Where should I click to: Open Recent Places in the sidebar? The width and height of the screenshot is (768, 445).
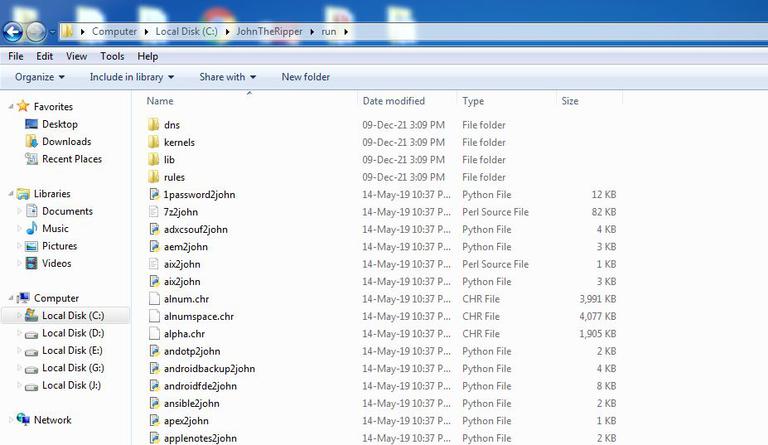click(x=72, y=159)
